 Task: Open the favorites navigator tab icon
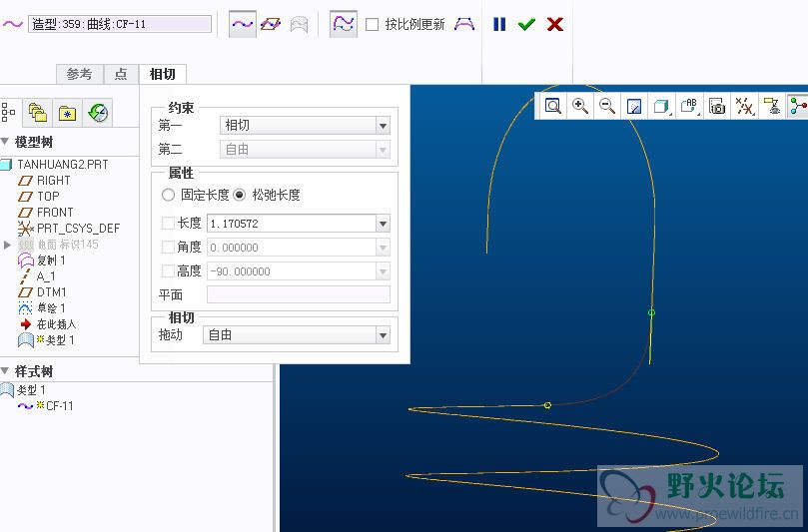68,112
